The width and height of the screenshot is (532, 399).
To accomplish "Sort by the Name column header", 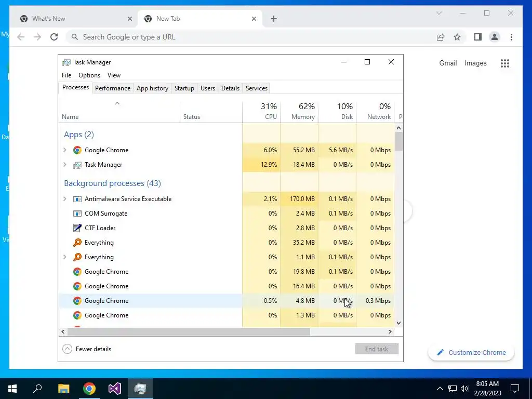I will point(119,112).
